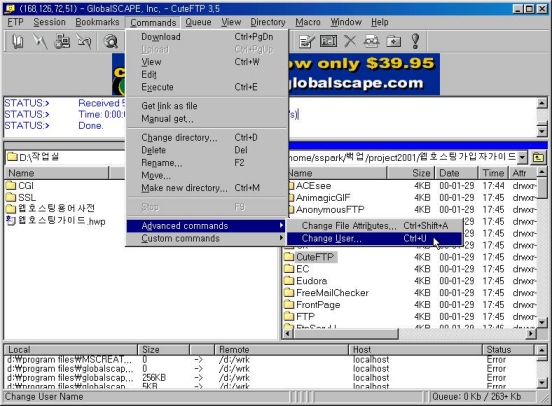Select View command in Commands menu

point(206,62)
